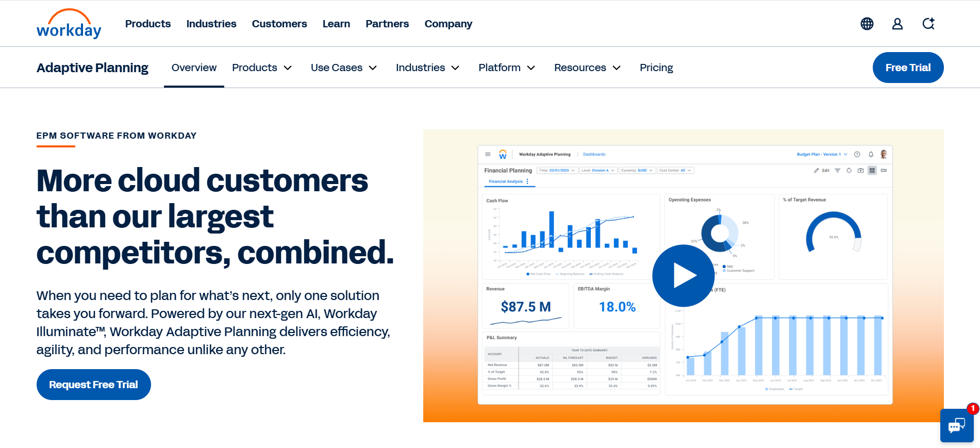The height and width of the screenshot is (448, 980).
Task: Open the AI search icon
Action: coord(928,24)
